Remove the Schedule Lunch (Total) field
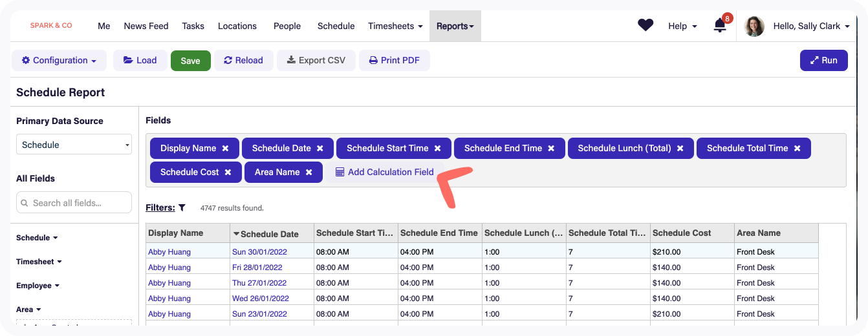The image size is (868, 336). [x=680, y=148]
